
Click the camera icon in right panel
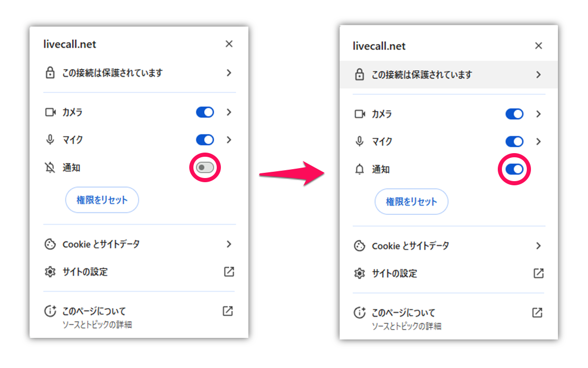tap(360, 114)
